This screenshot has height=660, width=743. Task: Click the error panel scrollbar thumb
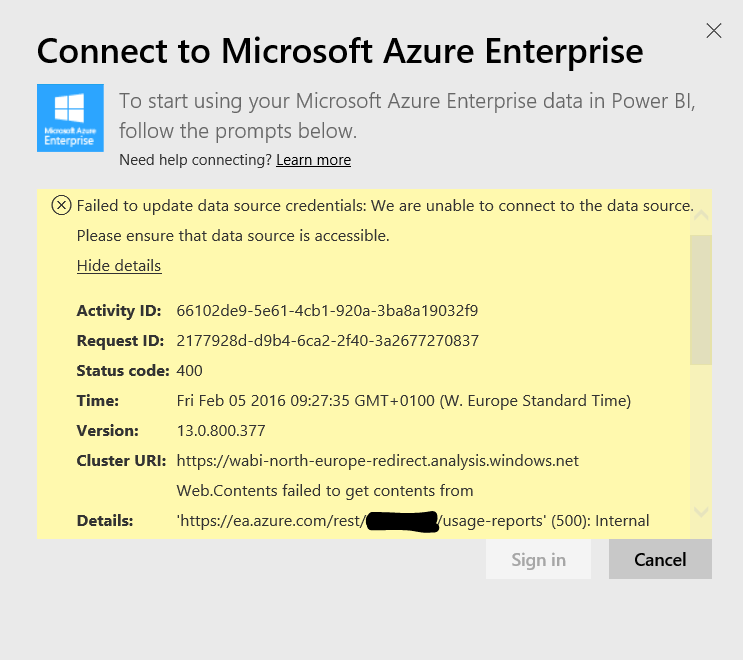click(x=700, y=300)
